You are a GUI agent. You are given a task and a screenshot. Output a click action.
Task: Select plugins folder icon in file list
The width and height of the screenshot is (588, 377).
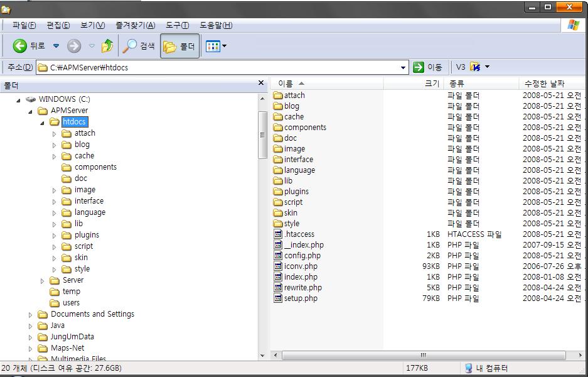tap(278, 192)
